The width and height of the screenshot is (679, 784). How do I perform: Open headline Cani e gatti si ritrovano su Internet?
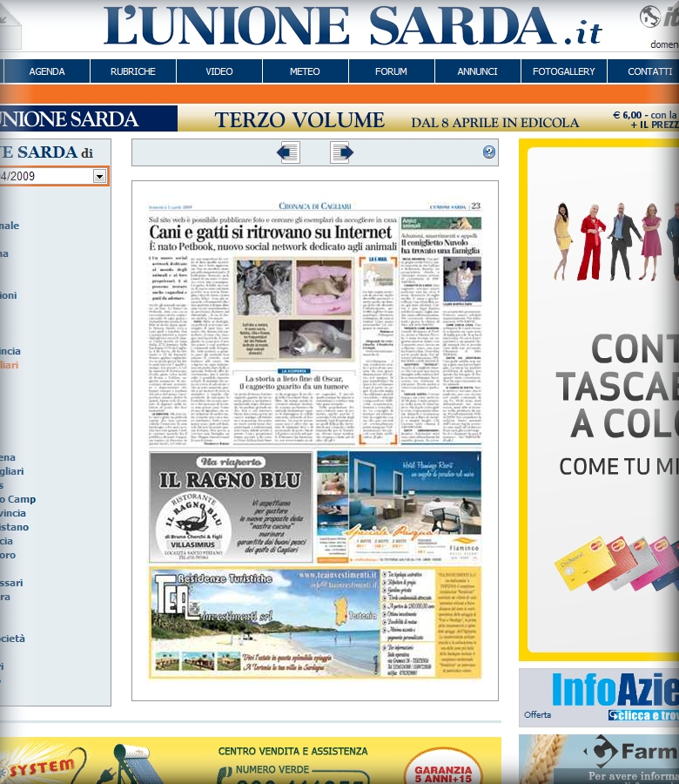(271, 232)
